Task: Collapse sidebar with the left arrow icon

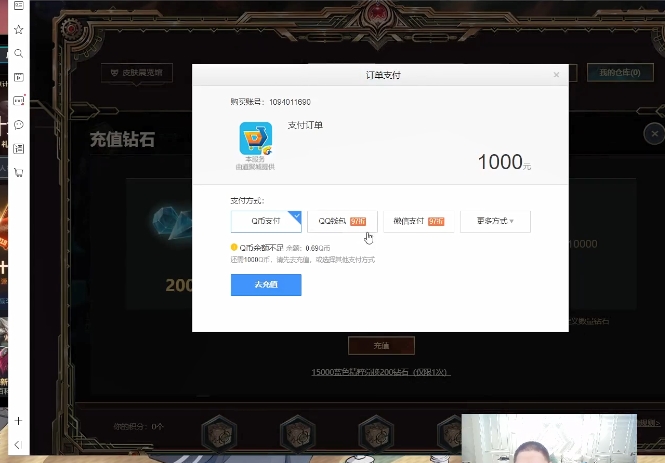Action: click(18, 444)
